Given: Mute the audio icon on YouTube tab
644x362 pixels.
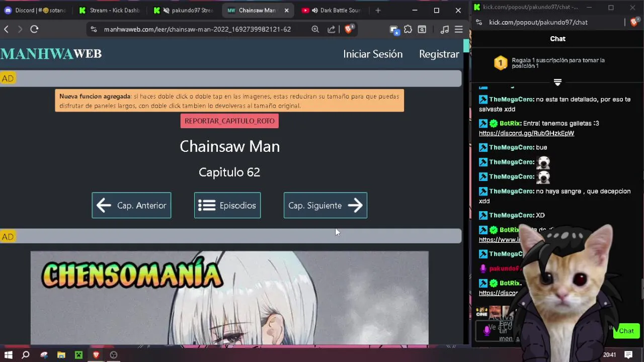Looking at the screenshot, I should [315, 10].
